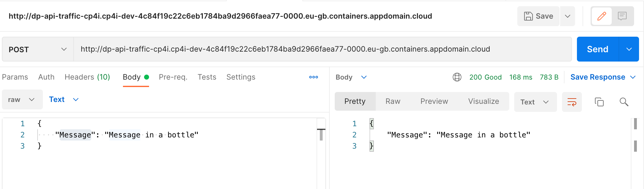Select the Raw response view
The image size is (644, 189).
click(393, 101)
